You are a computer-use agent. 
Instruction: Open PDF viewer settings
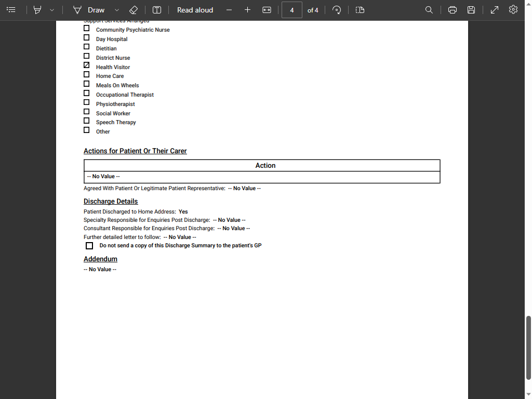click(513, 9)
